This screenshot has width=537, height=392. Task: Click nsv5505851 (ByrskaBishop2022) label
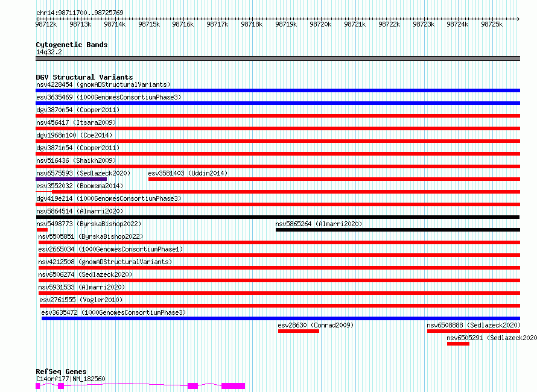91,236
